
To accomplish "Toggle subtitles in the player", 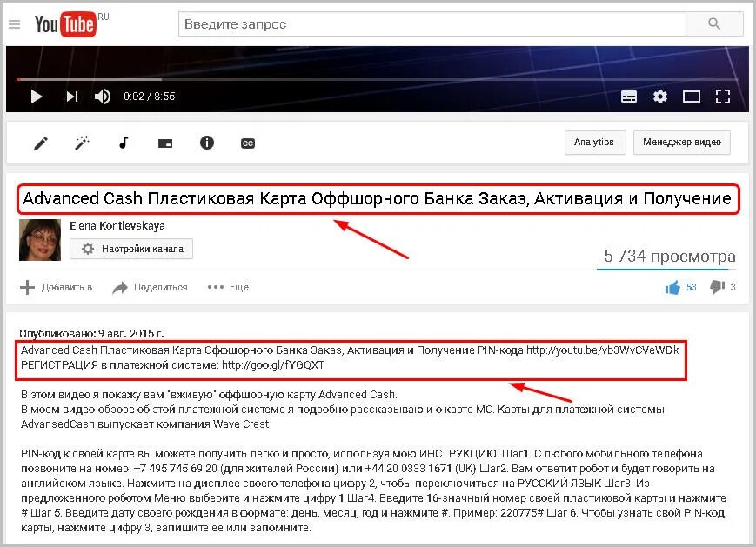I will [629, 97].
